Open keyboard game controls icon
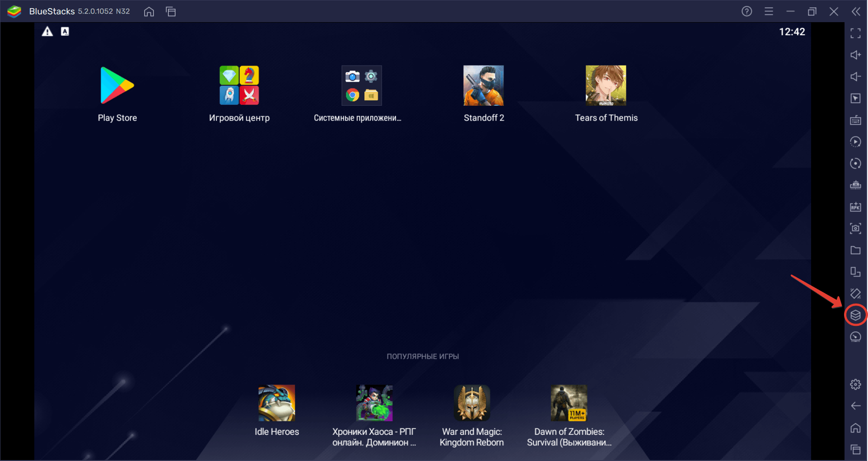 coord(855,120)
